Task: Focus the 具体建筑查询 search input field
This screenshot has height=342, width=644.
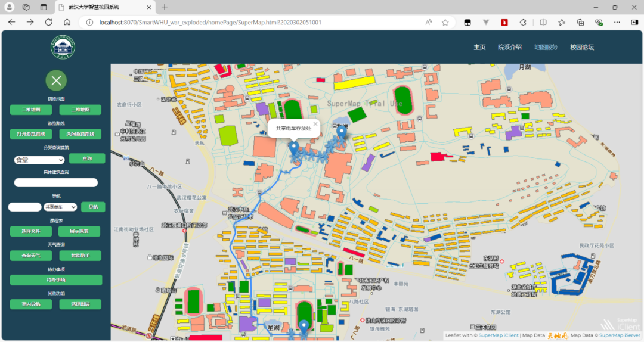Action: pyautogui.click(x=56, y=182)
